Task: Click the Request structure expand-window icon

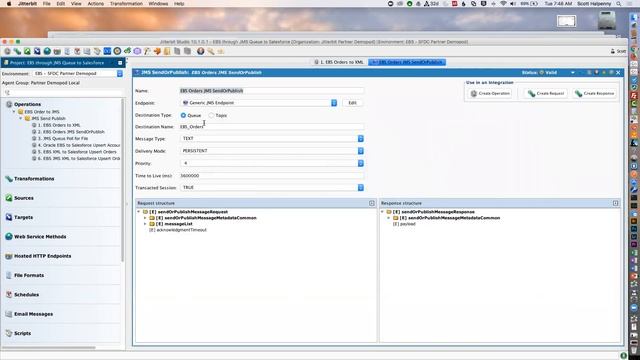Action: tap(372, 203)
